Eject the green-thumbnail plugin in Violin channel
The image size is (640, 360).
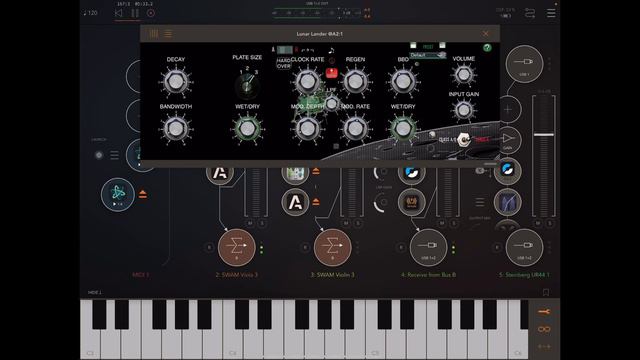[316, 171]
